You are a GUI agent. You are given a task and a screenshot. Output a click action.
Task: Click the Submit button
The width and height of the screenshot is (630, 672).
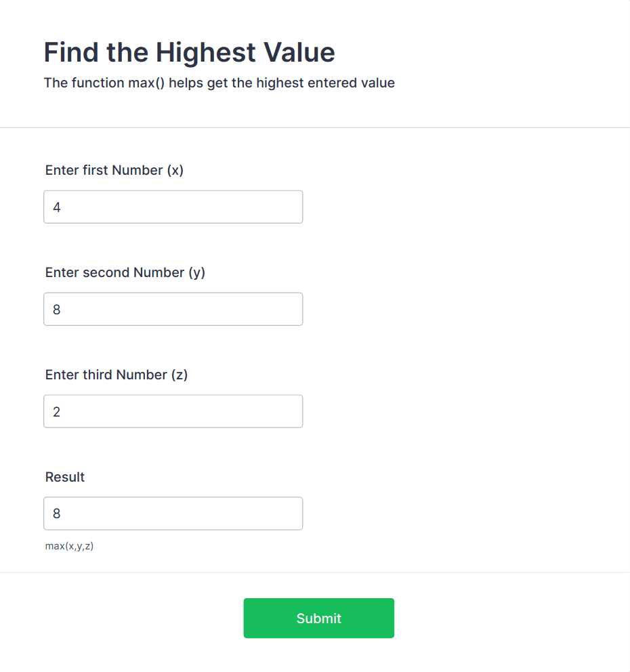pos(318,618)
